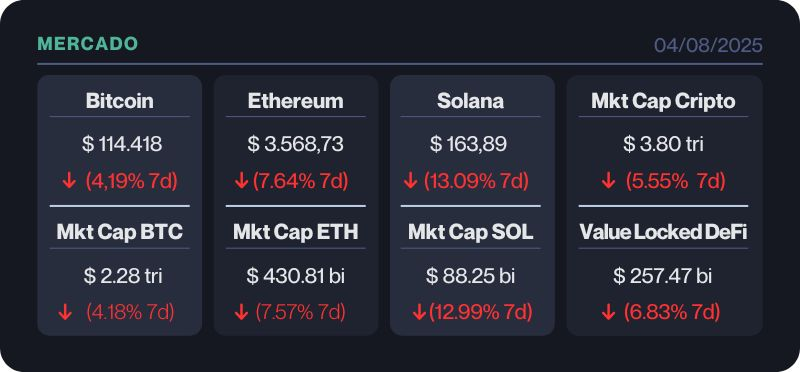
Task: Select the Solana heading
Action: pos(470,101)
